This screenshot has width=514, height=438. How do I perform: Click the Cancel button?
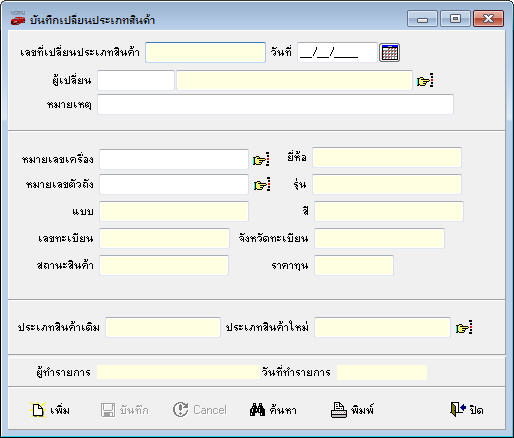200,410
